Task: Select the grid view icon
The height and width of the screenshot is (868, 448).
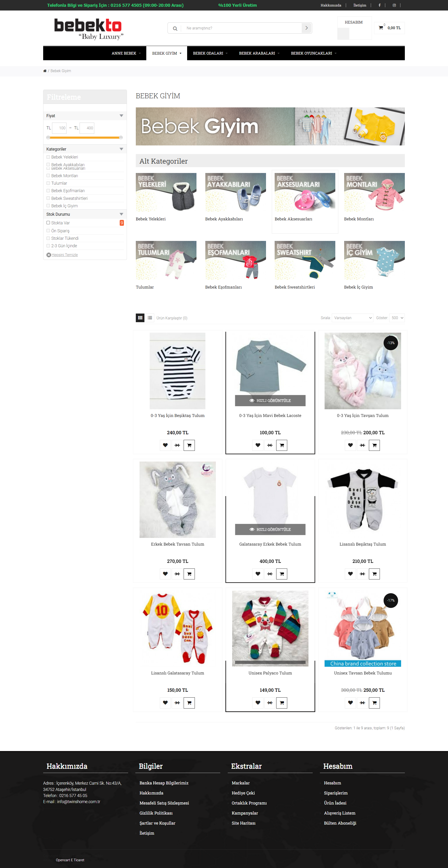Action: [x=140, y=318]
